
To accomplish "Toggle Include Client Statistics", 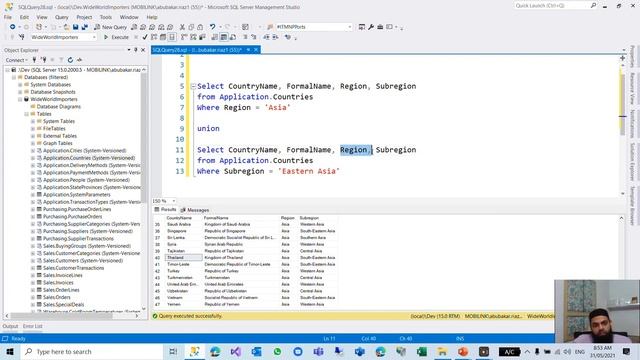I will [202, 37].
